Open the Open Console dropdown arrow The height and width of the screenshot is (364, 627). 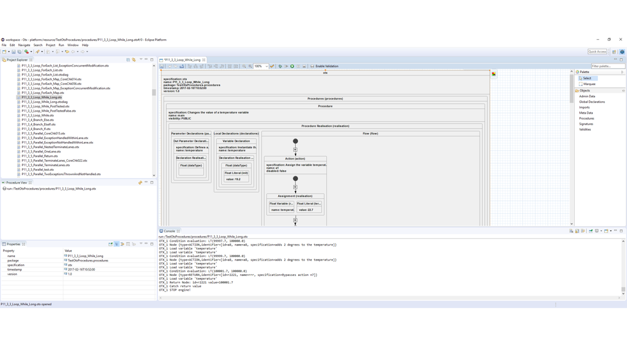611,231
